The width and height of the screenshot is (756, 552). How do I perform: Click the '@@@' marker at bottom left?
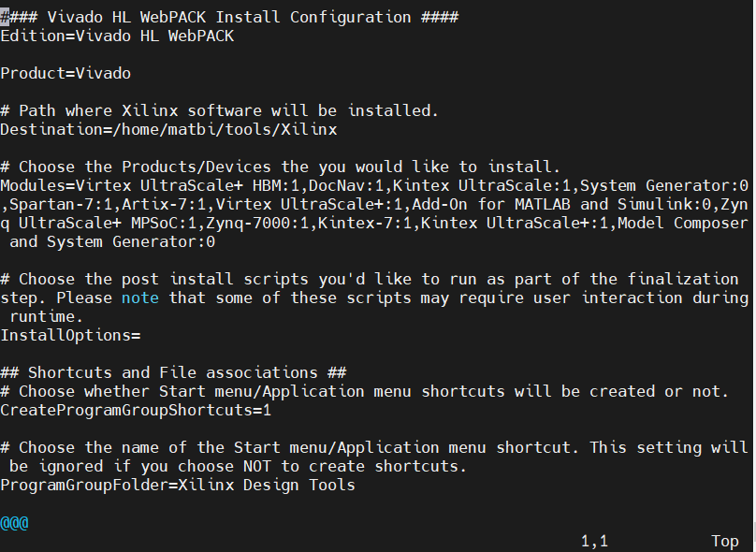click(15, 522)
